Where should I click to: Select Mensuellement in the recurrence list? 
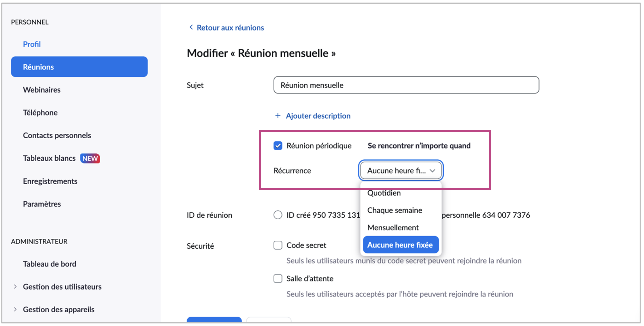point(393,228)
